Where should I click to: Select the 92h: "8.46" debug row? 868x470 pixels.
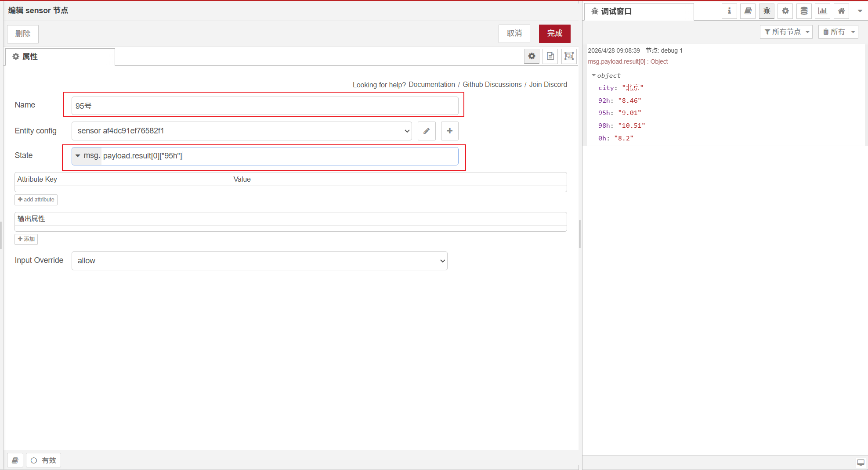tap(620, 100)
